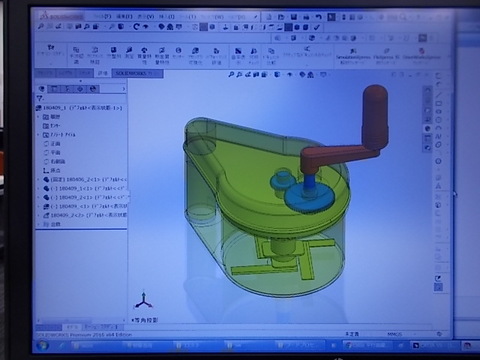480x360 pixels.
Task: Open the Mass Properties (質量特性) tool
Action: [144, 55]
